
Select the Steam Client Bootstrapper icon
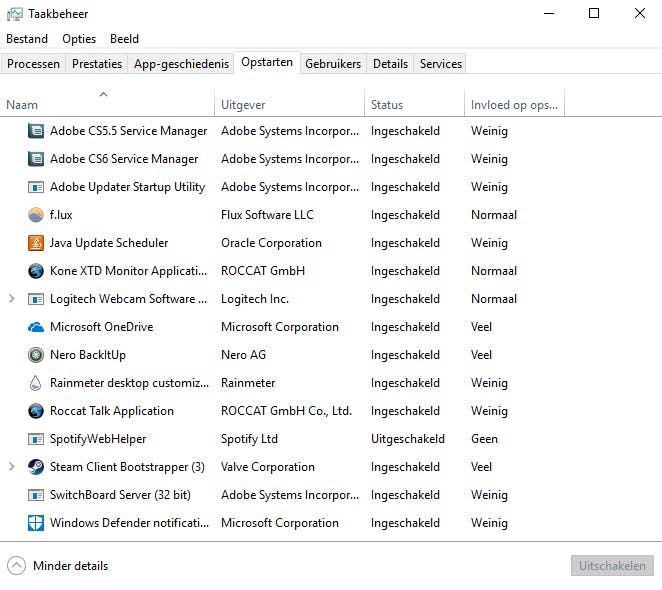36,467
